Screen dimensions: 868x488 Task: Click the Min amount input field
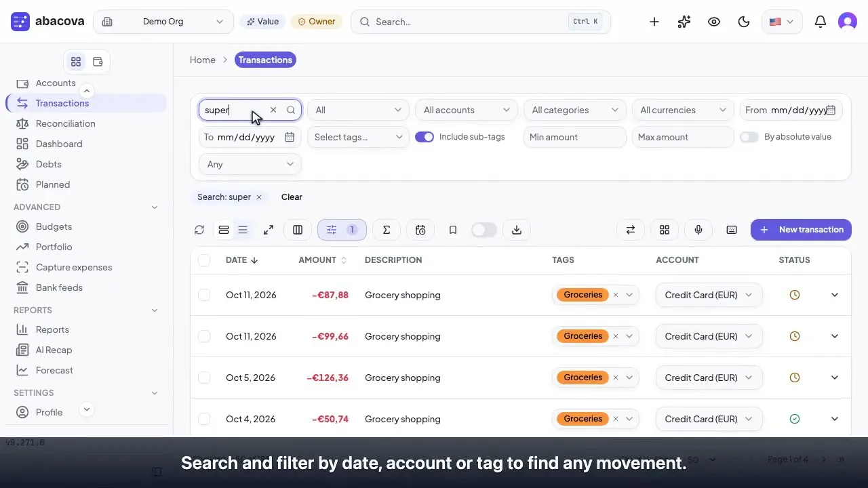coord(575,137)
